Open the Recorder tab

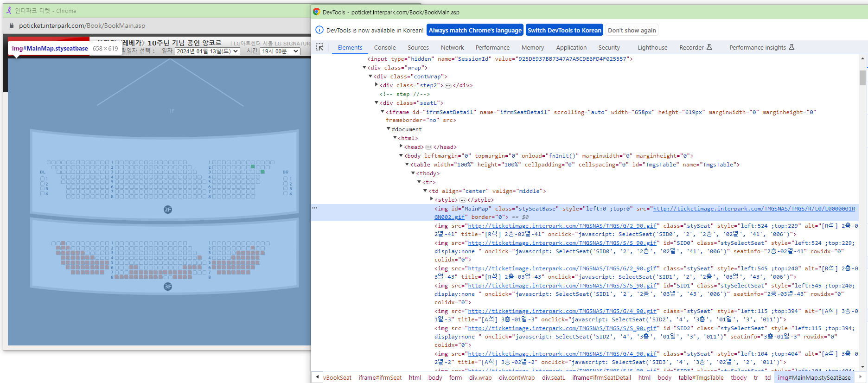click(x=691, y=47)
